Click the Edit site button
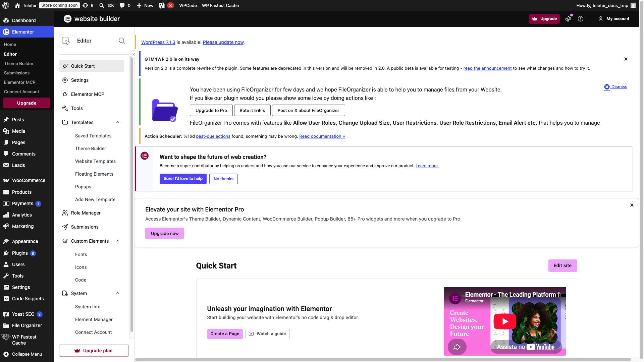This screenshot has height=362, width=644. [562, 265]
